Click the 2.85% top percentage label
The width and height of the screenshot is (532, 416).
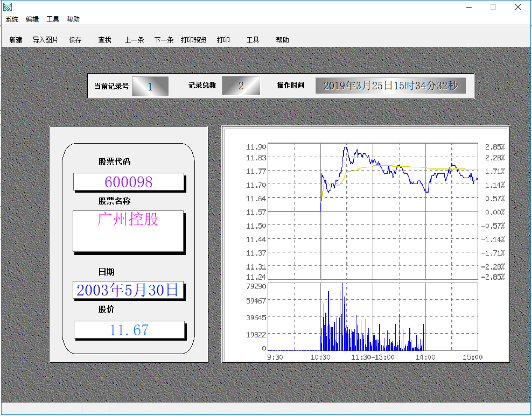495,147
